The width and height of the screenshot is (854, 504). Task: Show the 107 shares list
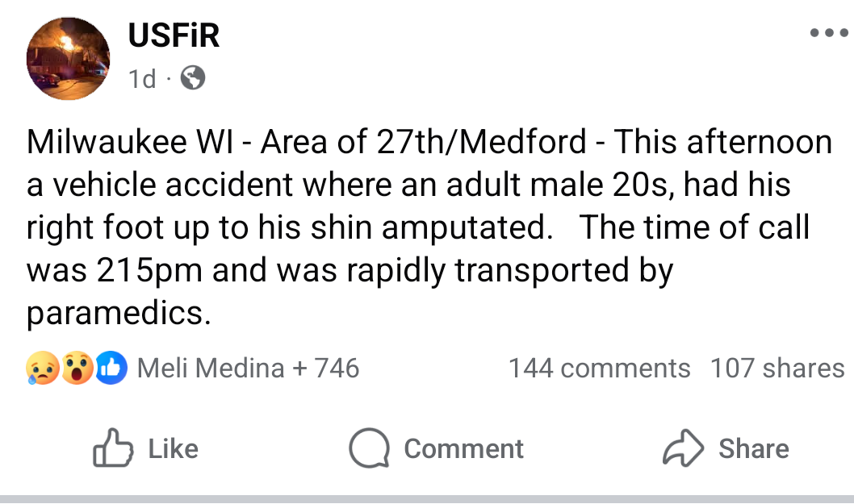(777, 369)
